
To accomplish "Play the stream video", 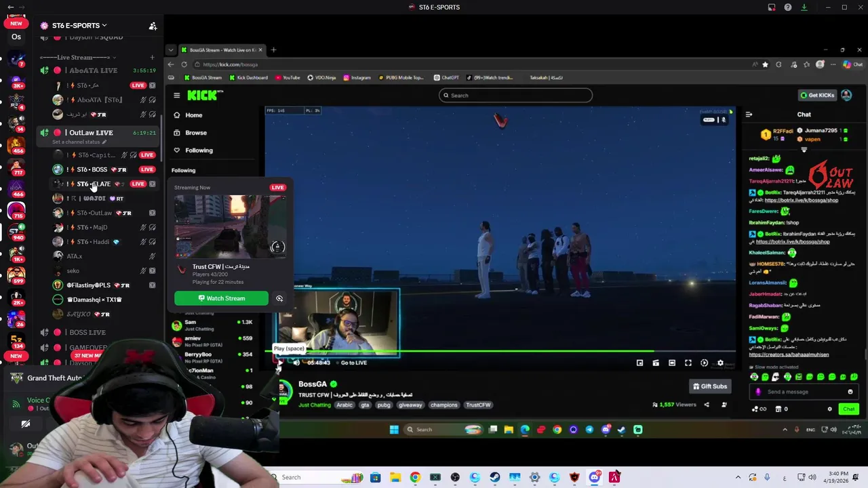I will [279, 363].
